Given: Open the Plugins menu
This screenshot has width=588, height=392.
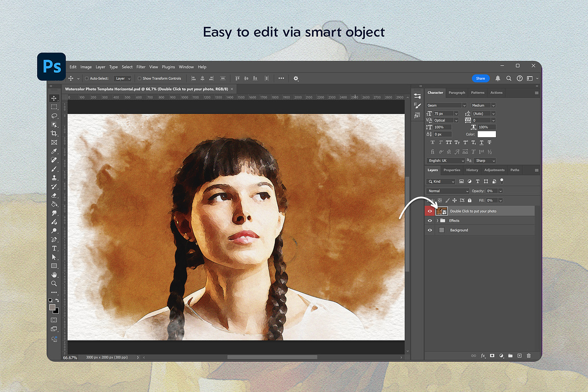Looking at the screenshot, I should (169, 67).
